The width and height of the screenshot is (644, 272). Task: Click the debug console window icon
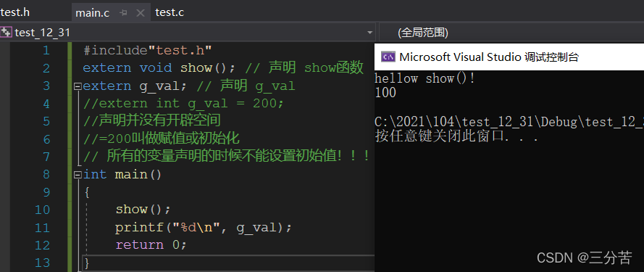pyautogui.click(x=388, y=57)
